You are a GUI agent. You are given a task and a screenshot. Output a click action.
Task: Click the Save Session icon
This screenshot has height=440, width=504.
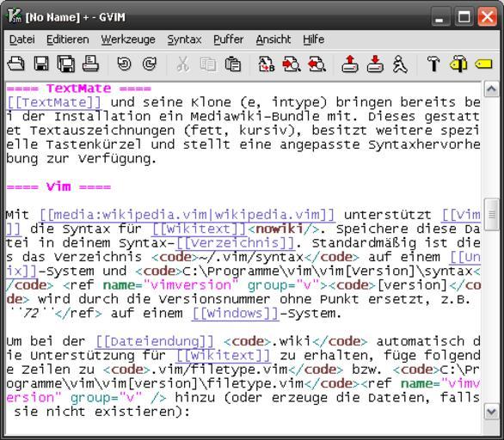[375, 64]
